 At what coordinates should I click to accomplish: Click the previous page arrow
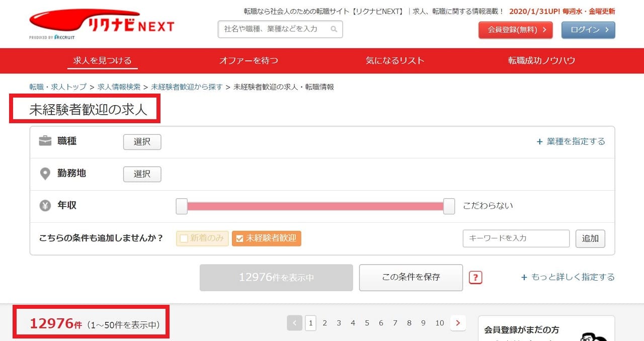[294, 323]
